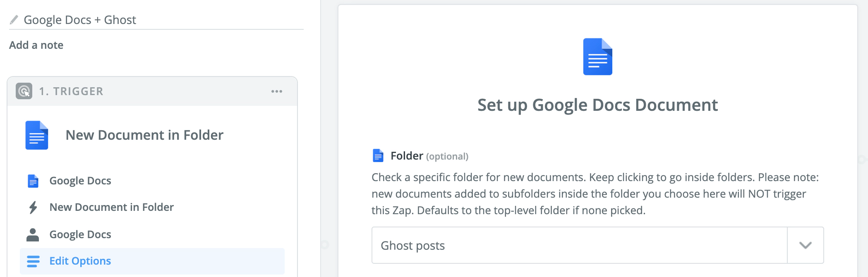Click the large Google Docs icon beside New Document in Folder

37,135
